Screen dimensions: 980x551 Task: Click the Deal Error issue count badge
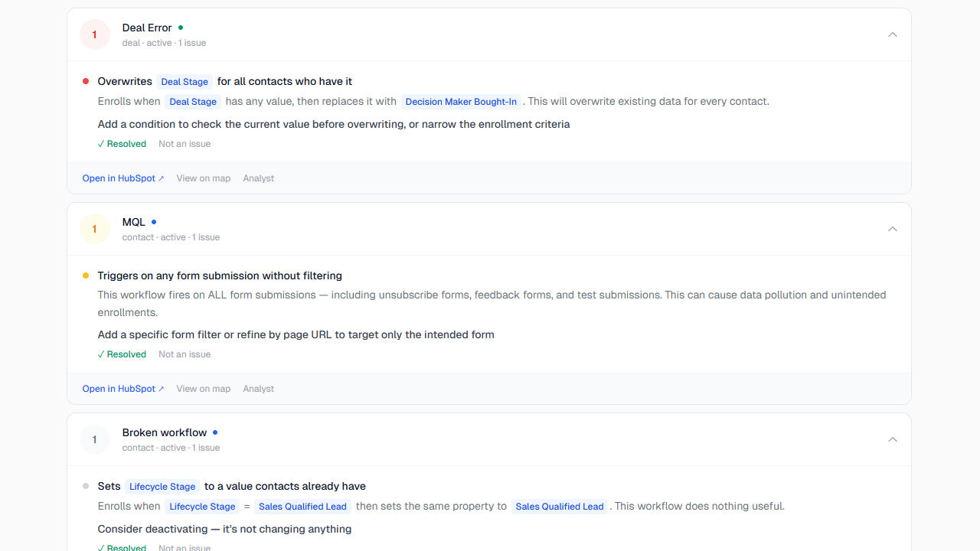tap(95, 34)
